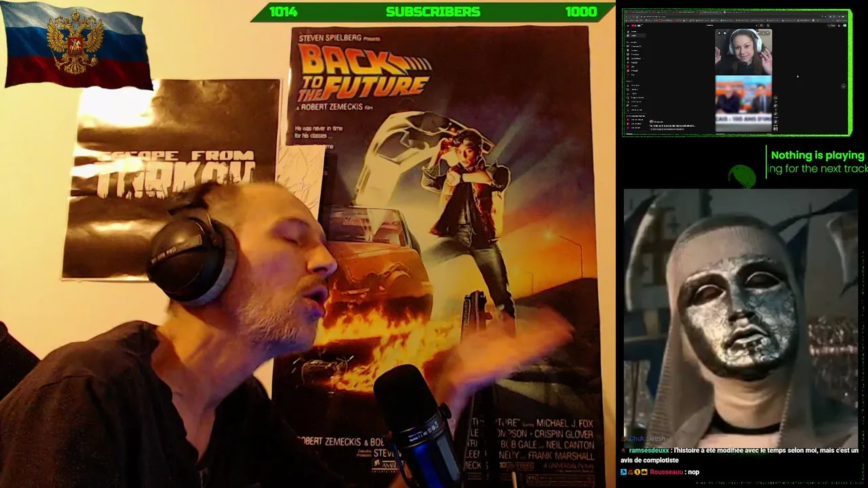The image size is (868, 488).
Task: Open the Rousseauu chat username
Action: [x=666, y=472]
